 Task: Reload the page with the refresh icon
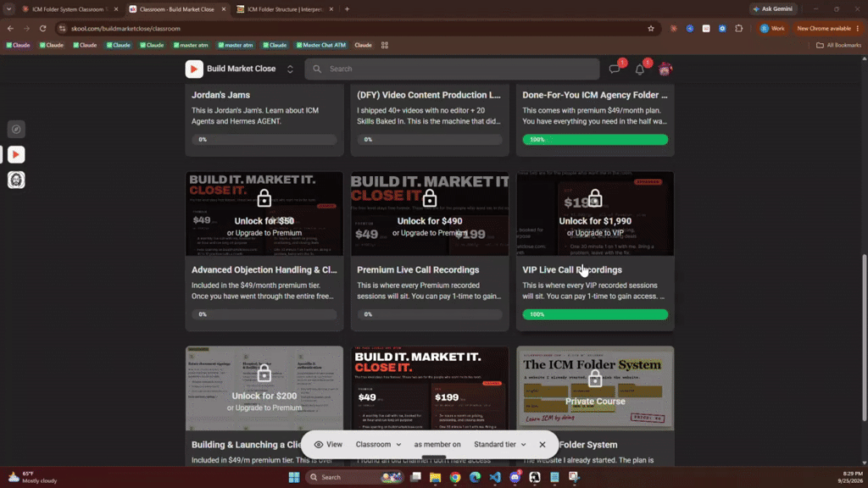coord(42,28)
